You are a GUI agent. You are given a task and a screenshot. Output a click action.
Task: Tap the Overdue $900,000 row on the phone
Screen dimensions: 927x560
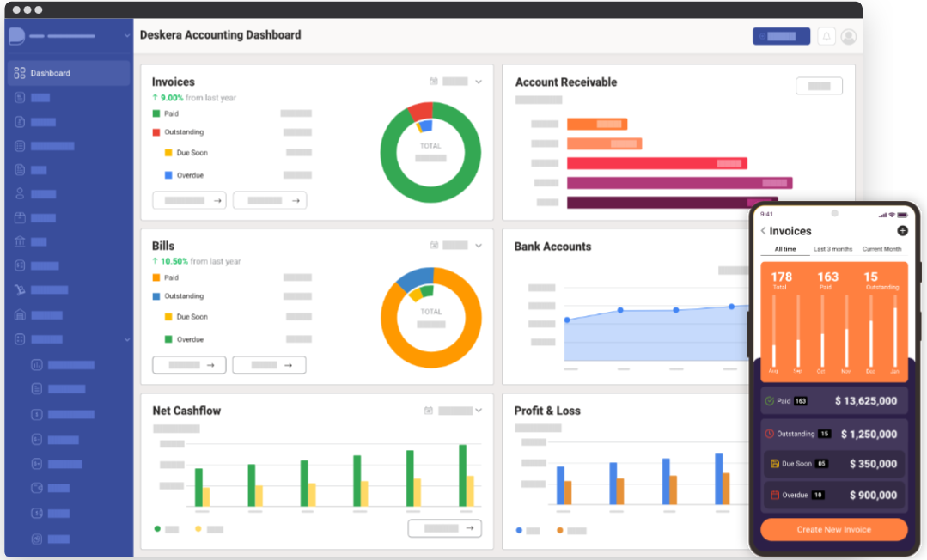[x=833, y=496]
